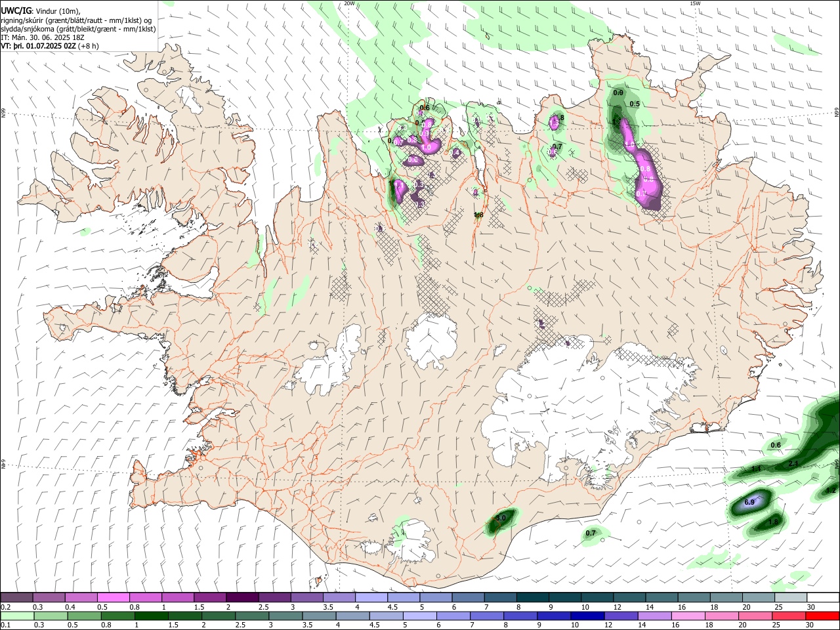Pick the dark grey-purple 0.2–0.3 swatch in upper legend
This screenshot has height=630, width=840.
click(x=16, y=598)
